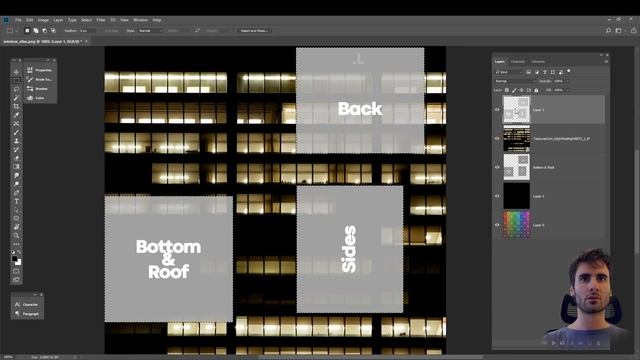Hide Layer 1 at top via eye icon

497,110
